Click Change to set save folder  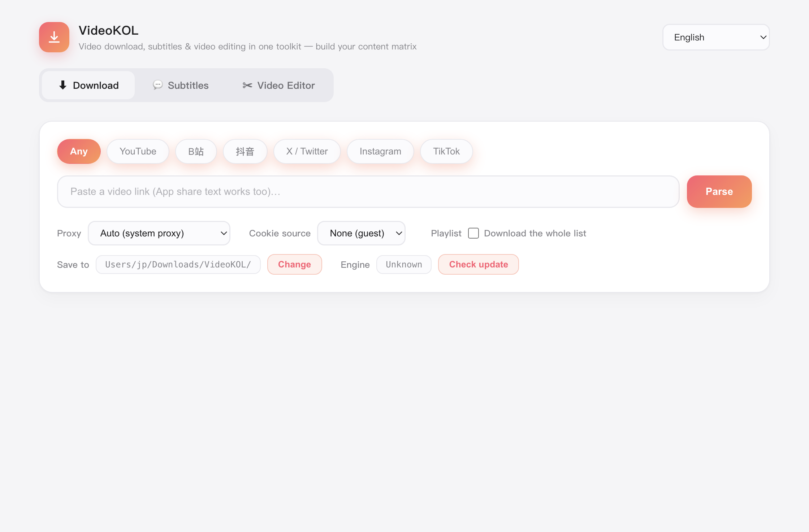click(x=294, y=265)
